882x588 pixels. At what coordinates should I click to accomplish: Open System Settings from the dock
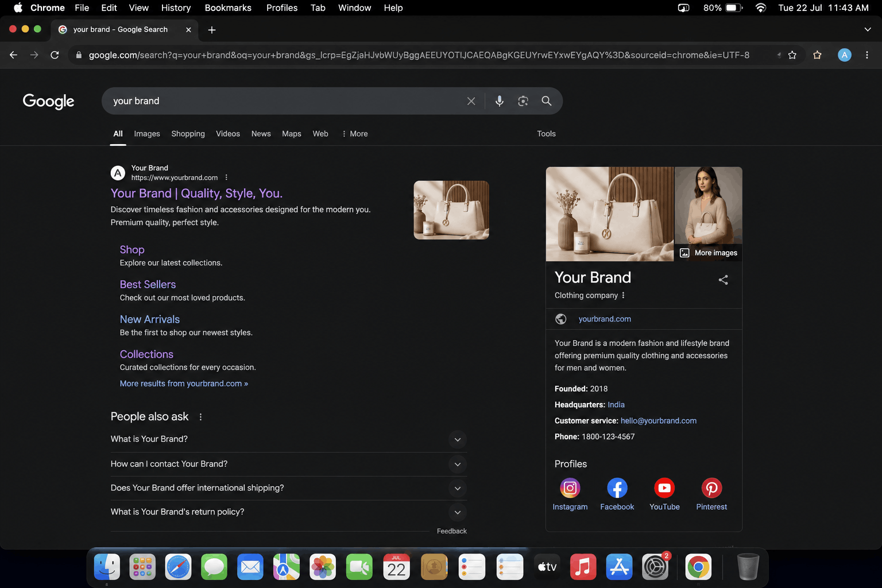point(655,567)
